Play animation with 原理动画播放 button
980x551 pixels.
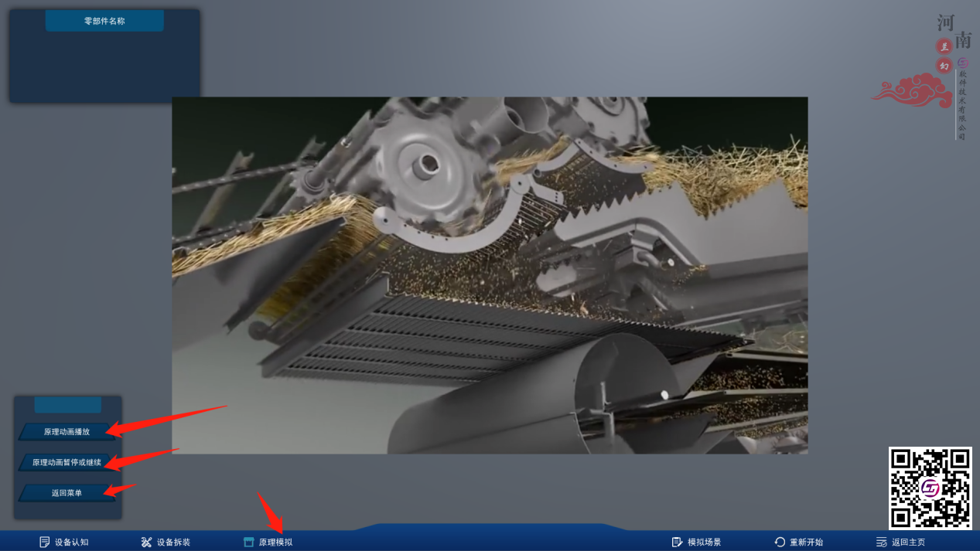[x=67, y=432]
